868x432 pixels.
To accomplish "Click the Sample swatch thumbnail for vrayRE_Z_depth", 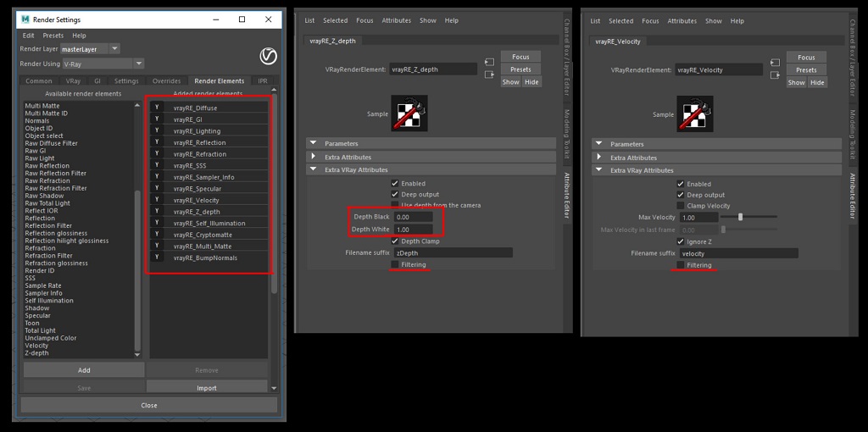I will tap(409, 114).
